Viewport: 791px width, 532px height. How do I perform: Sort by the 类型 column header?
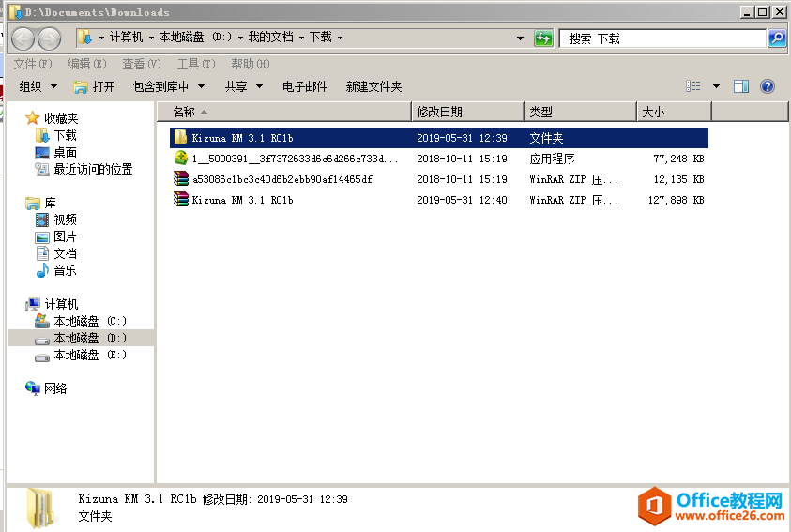581,112
